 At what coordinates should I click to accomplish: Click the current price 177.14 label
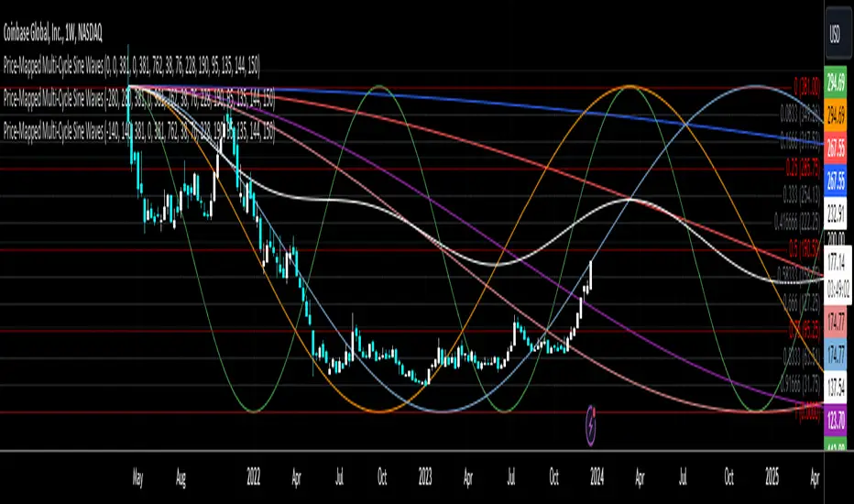[836, 265]
